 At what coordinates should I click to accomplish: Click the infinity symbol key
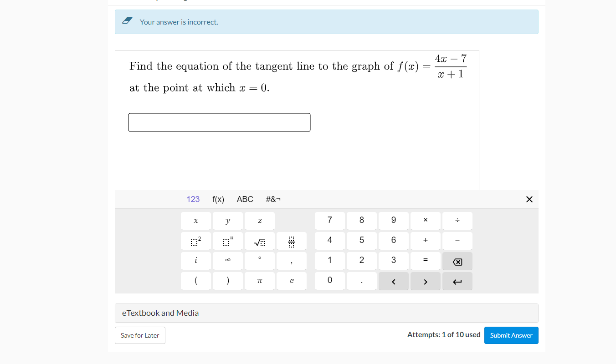228,261
